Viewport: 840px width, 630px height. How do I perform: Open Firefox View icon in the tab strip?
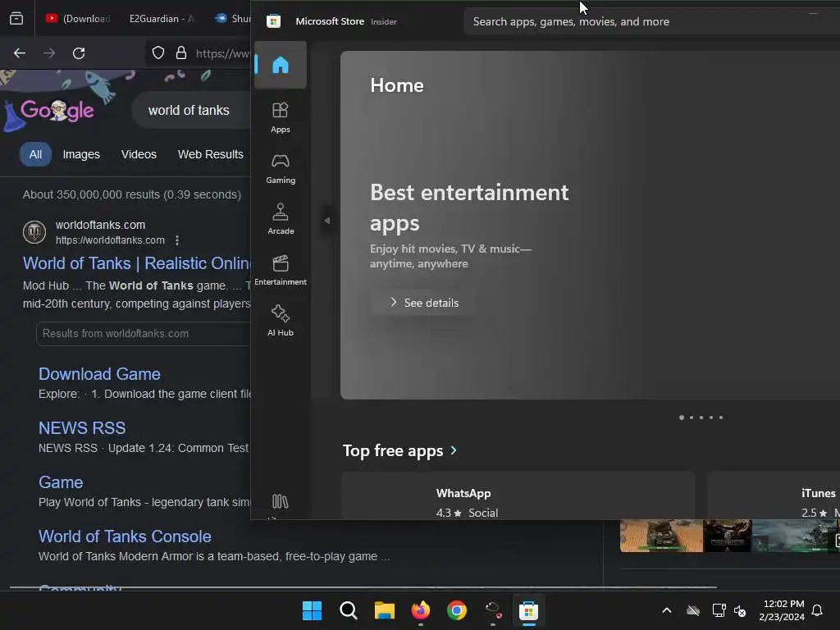pos(16,19)
